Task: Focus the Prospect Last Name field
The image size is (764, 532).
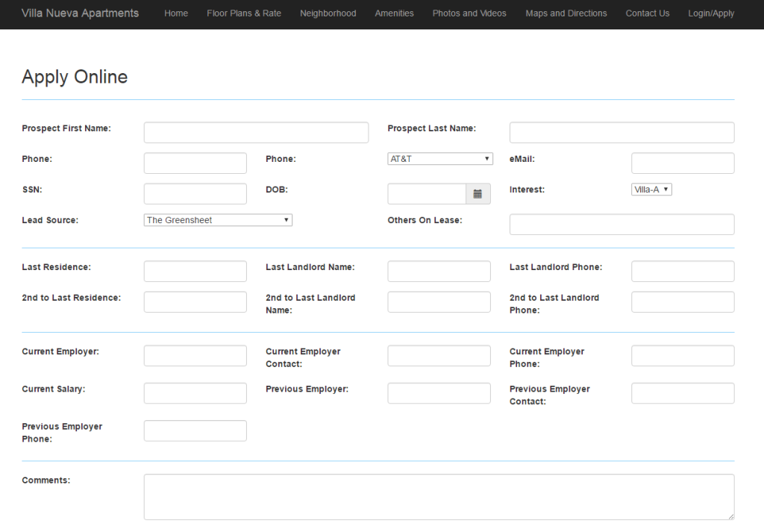Action: point(621,133)
